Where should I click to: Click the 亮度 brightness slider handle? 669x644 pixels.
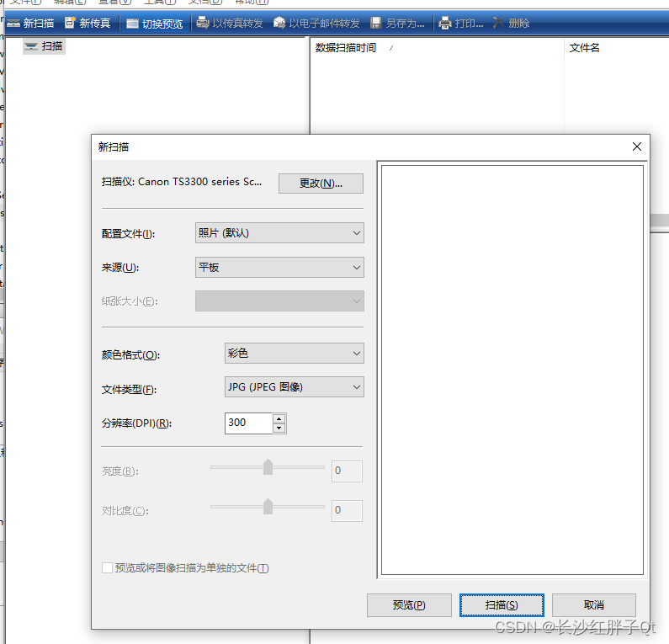click(268, 467)
